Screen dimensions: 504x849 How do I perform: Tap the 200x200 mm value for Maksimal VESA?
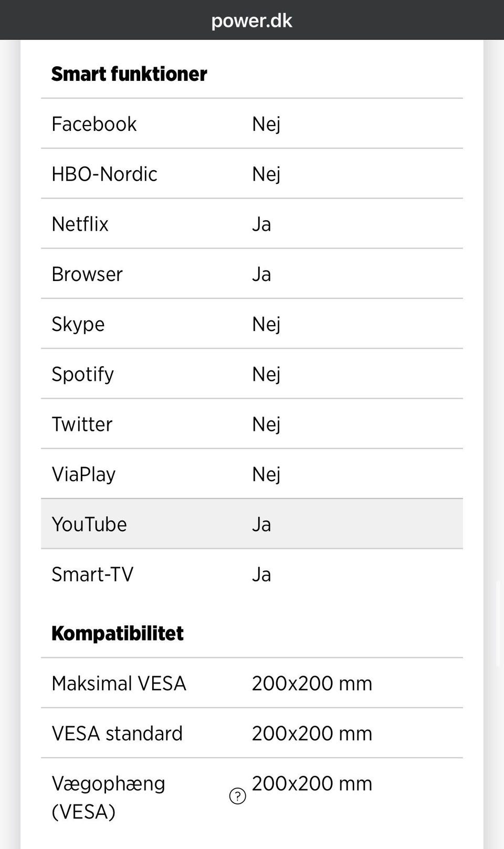pyautogui.click(x=312, y=684)
